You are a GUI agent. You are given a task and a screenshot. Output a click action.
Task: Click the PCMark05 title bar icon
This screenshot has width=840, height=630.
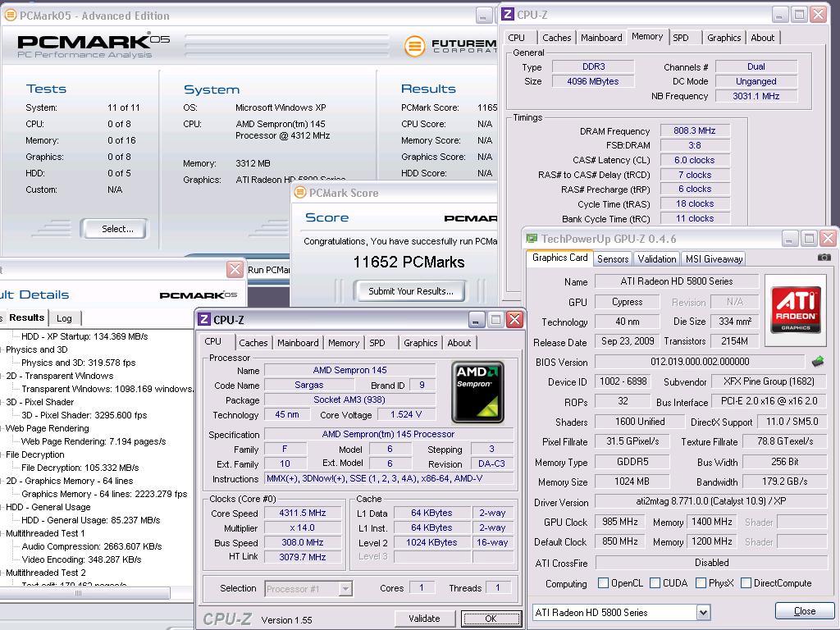click(10, 16)
